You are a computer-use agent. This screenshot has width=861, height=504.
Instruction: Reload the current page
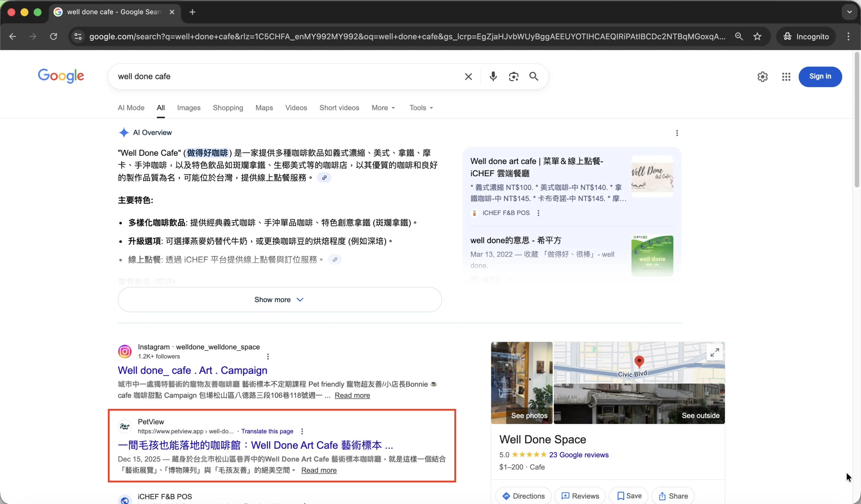[x=53, y=37]
